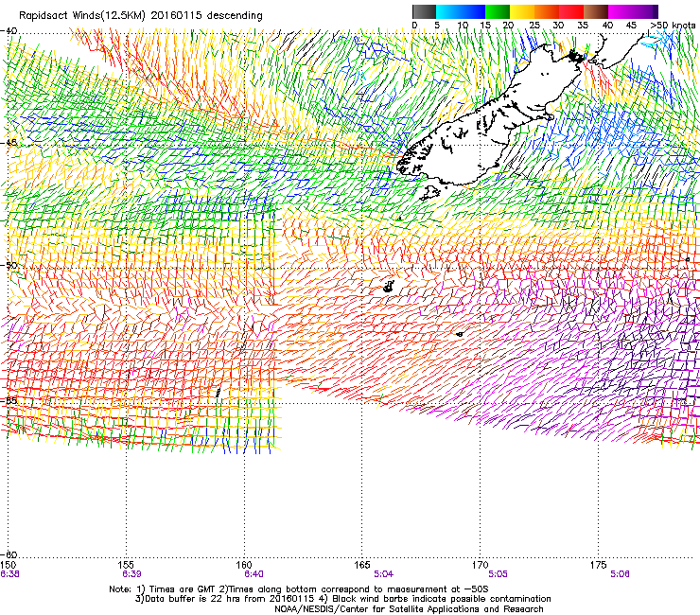Click the -50 latitude label
700x615 pixels.
click(x=9, y=265)
